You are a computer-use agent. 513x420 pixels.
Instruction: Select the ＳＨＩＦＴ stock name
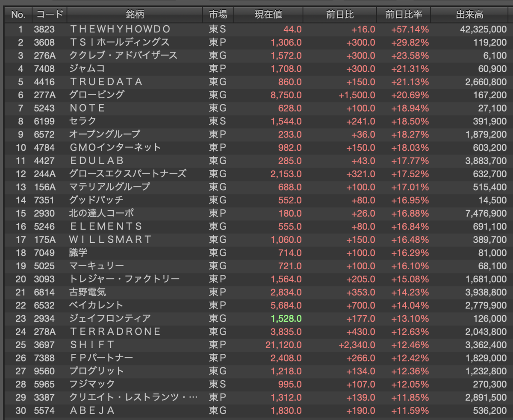click(x=92, y=345)
